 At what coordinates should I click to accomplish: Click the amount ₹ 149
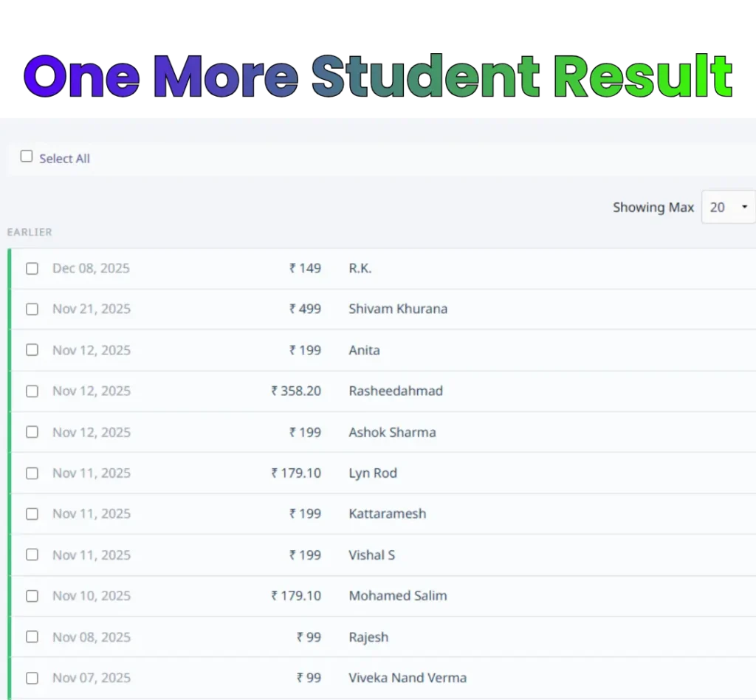(x=305, y=268)
